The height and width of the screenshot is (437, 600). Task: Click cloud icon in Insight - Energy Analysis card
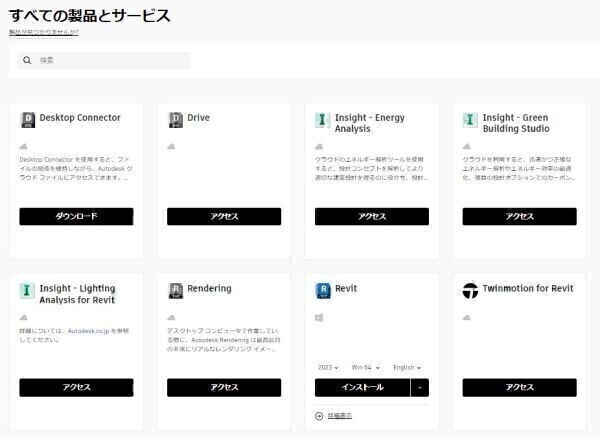(x=319, y=146)
